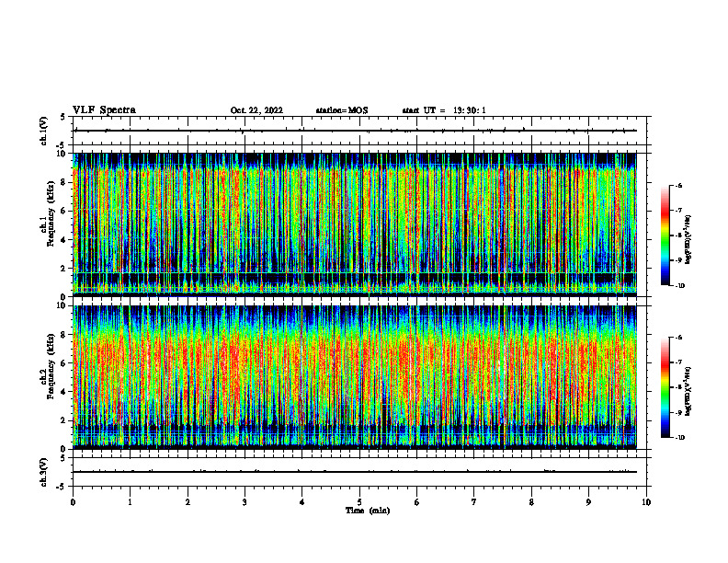Click the "station=MOS" label

[342, 110]
